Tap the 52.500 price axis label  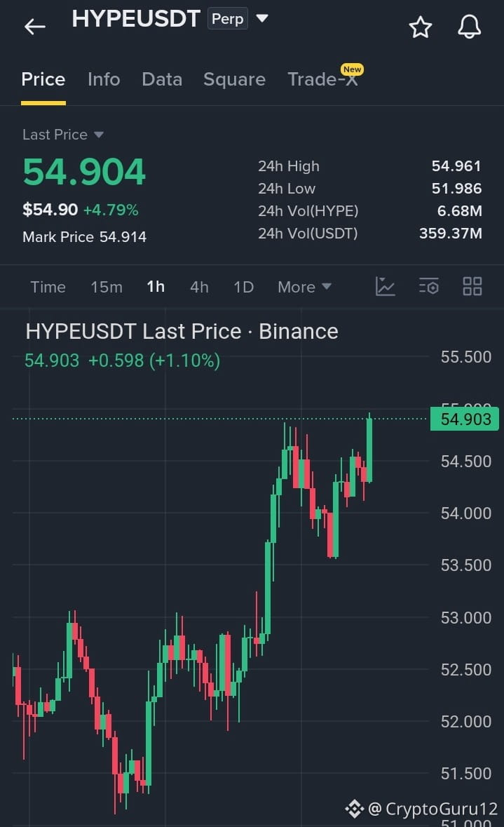(466, 670)
